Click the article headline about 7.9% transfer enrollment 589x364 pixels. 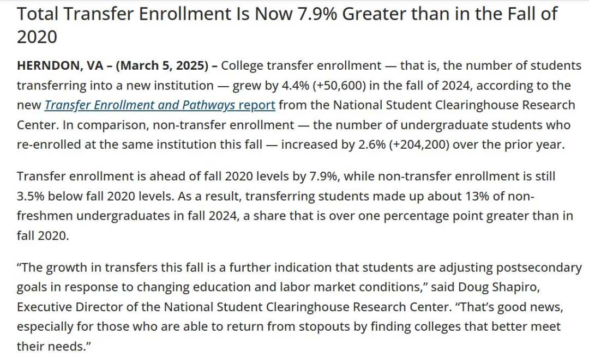[287, 25]
